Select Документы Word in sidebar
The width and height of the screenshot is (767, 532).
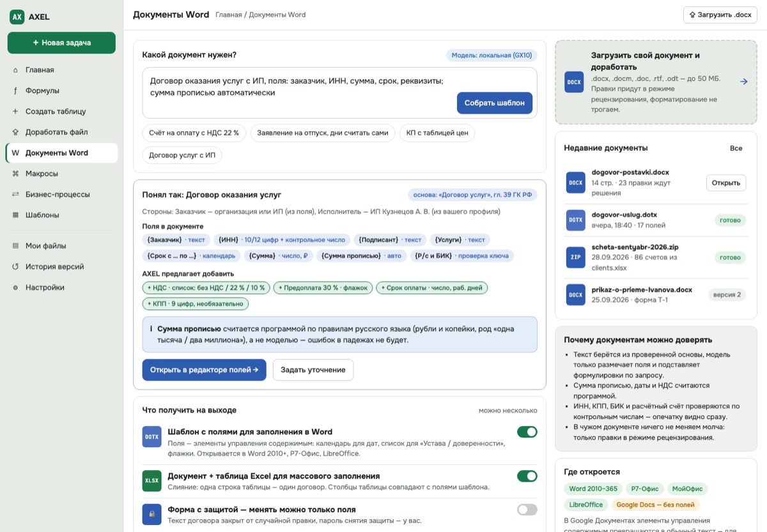[x=61, y=153]
